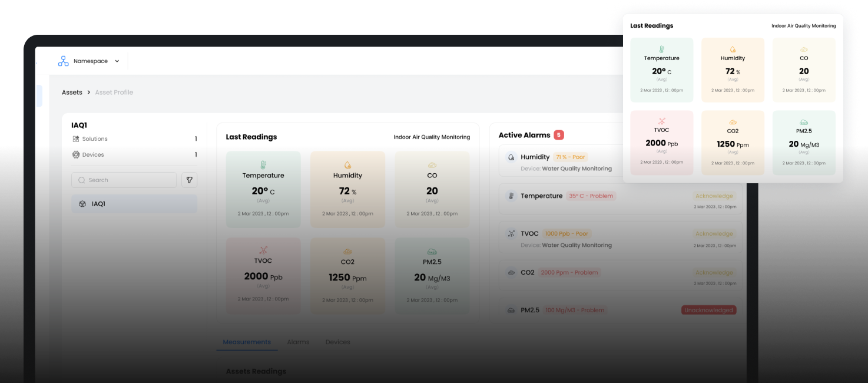The height and width of the screenshot is (383, 868).
Task: Click the PM2.5 icon in the PM2.5 alarm row
Action: click(x=511, y=311)
